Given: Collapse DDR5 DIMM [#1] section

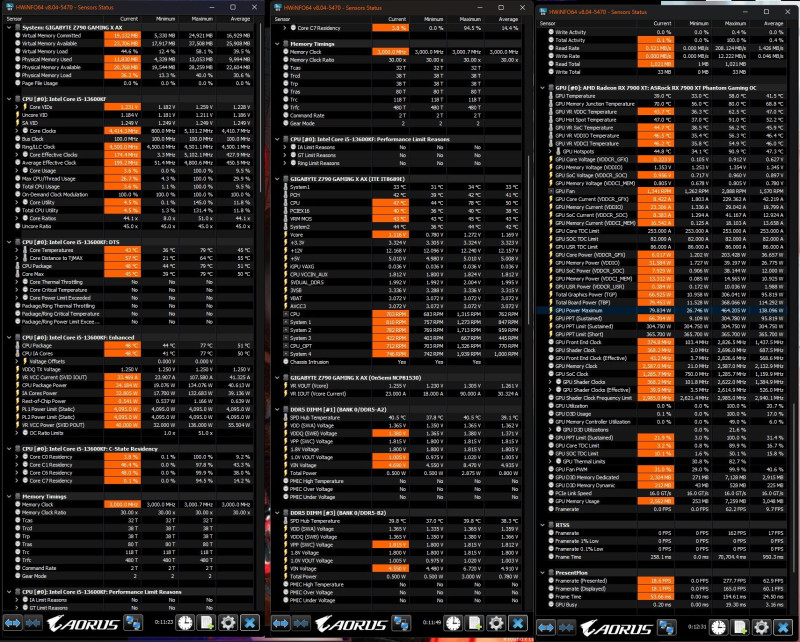Looking at the screenshot, I should (x=277, y=409).
